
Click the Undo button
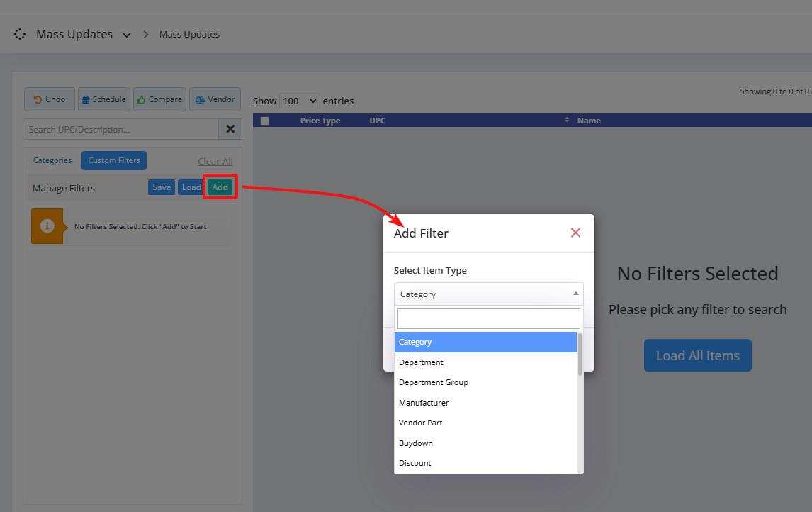pos(49,99)
